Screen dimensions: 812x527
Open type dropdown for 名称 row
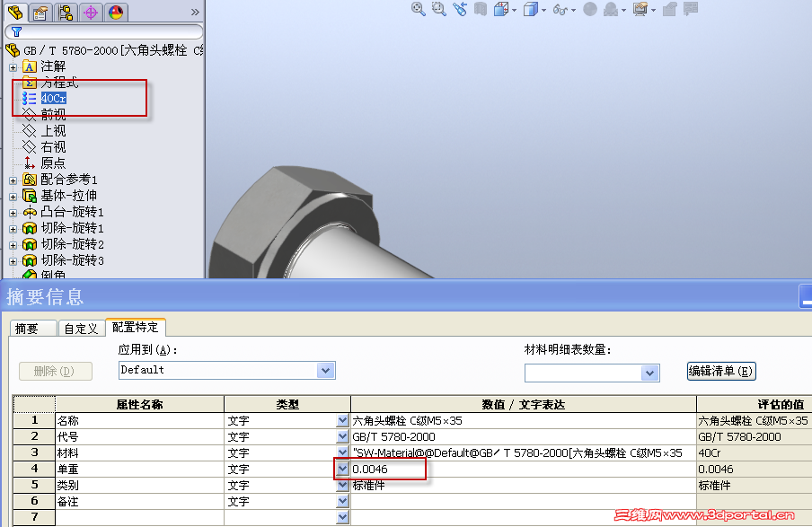(x=342, y=421)
